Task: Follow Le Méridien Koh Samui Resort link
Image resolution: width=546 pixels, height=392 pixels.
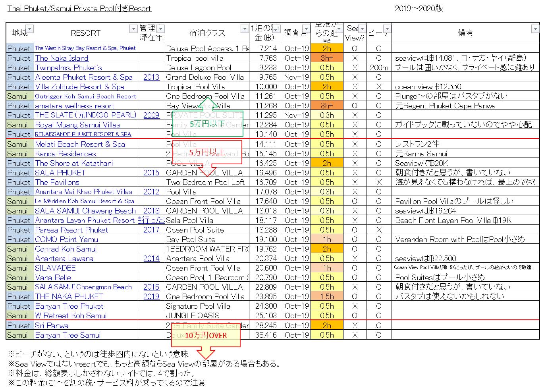Action: [85, 201]
